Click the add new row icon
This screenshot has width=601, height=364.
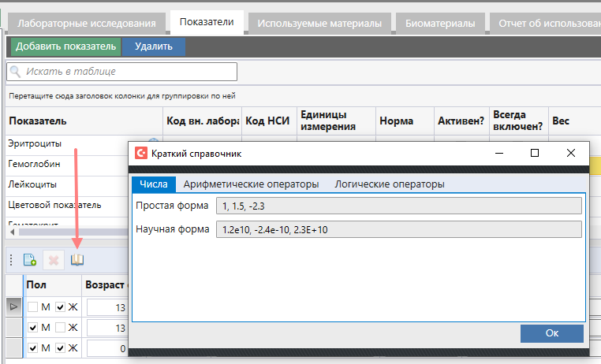[29, 260]
